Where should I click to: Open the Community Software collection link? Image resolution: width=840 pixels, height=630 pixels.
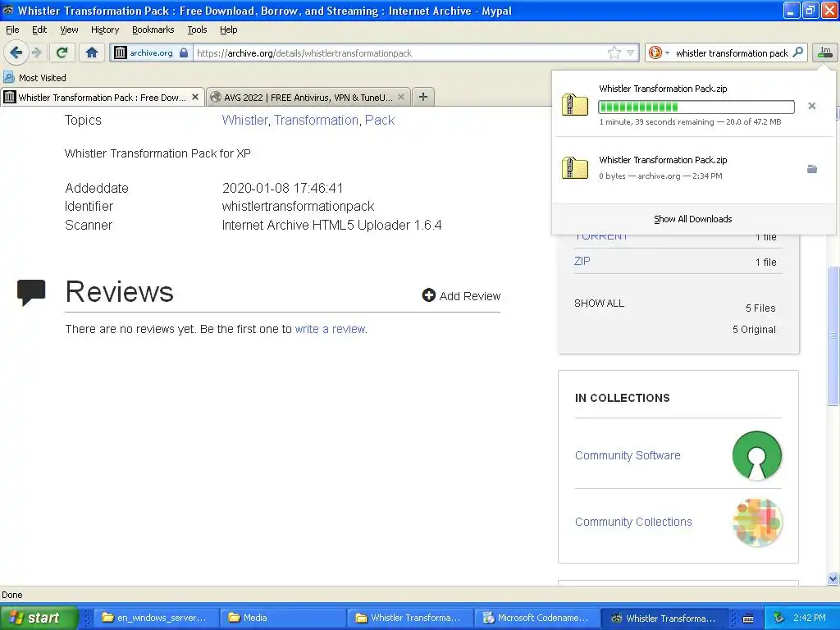(628, 455)
